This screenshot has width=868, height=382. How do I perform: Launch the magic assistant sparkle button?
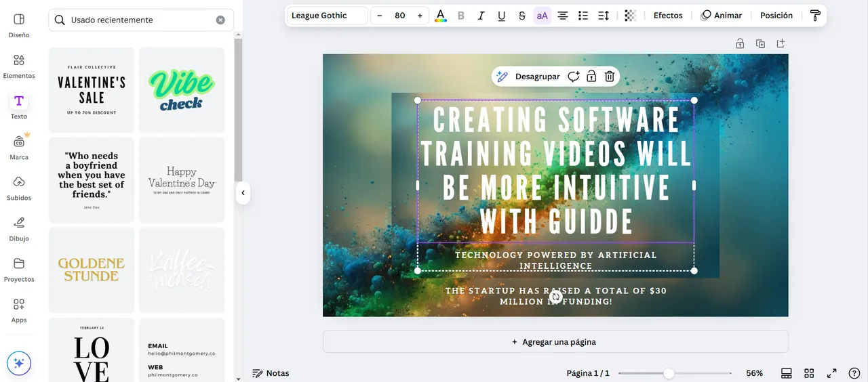19,363
